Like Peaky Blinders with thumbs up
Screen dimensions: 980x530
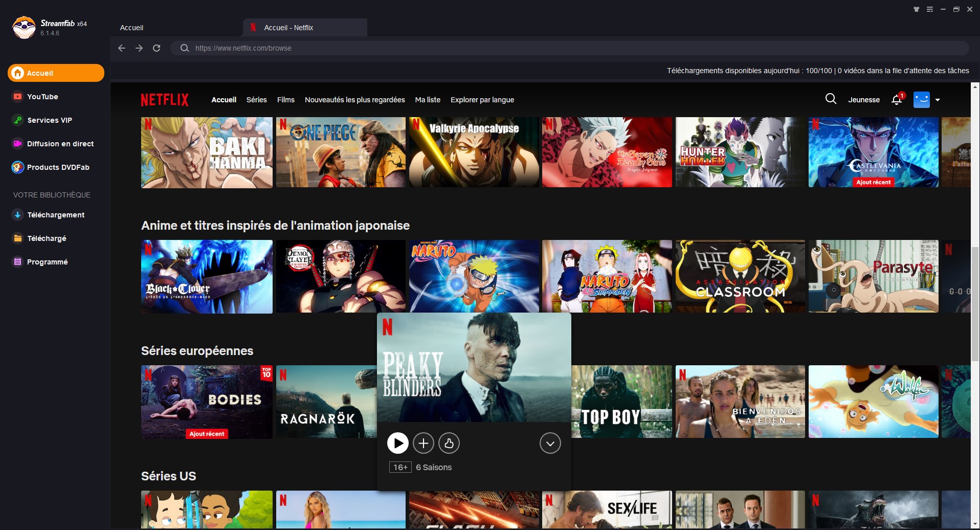[449, 443]
